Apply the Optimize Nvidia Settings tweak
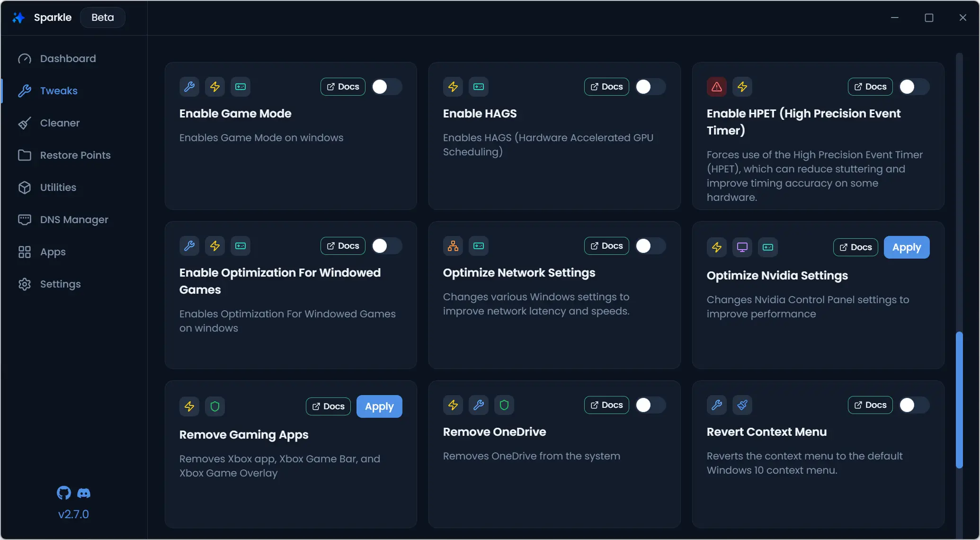This screenshot has height=540, width=980. point(906,247)
